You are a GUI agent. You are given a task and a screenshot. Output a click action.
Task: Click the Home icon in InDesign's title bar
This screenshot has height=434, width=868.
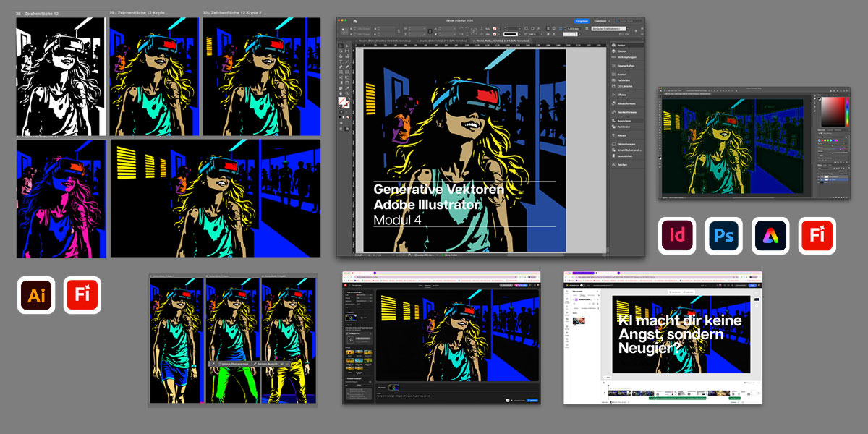pyautogui.click(x=355, y=22)
